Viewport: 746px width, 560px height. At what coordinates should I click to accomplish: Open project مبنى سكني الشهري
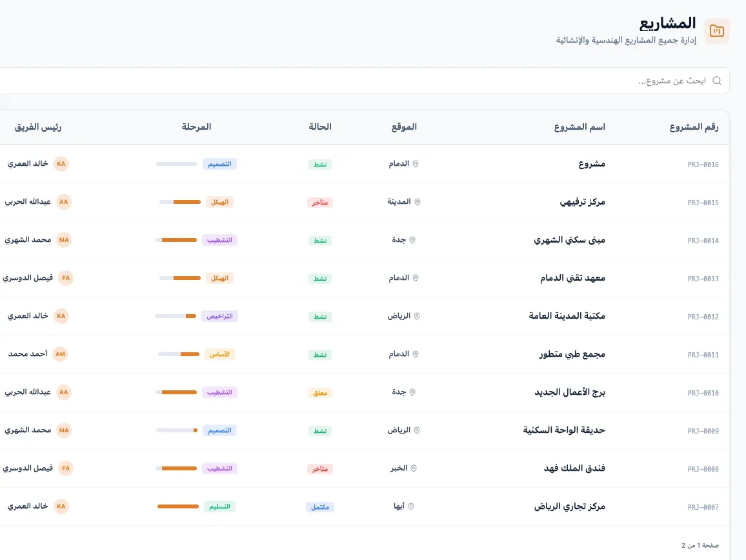pyautogui.click(x=569, y=240)
